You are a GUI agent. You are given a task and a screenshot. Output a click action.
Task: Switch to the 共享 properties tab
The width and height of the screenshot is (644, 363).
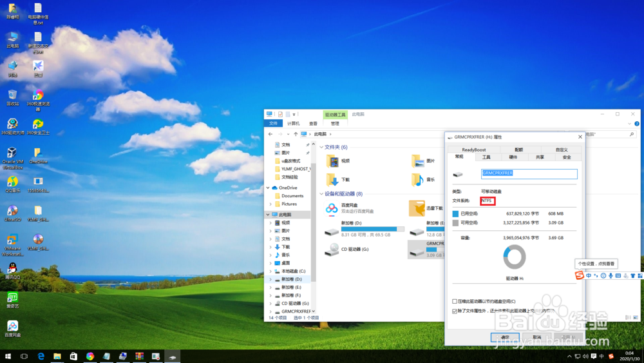[x=540, y=157]
